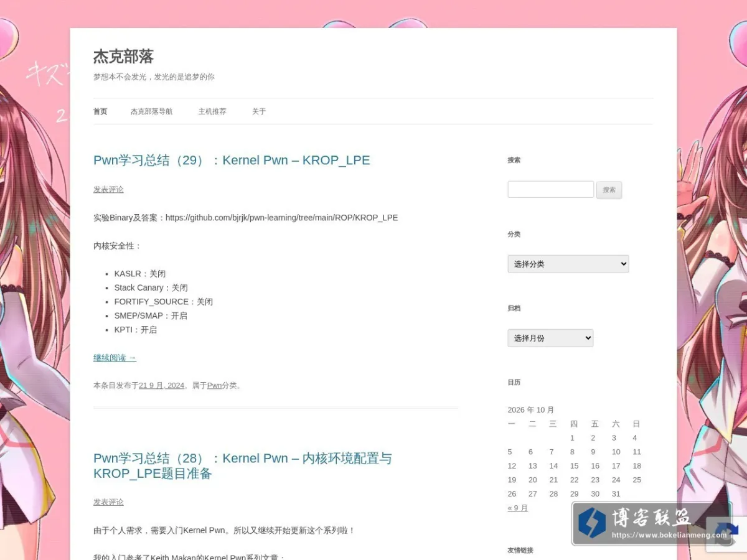The image size is (747, 560).
Task: Click calendar day 31
Action: (616, 493)
